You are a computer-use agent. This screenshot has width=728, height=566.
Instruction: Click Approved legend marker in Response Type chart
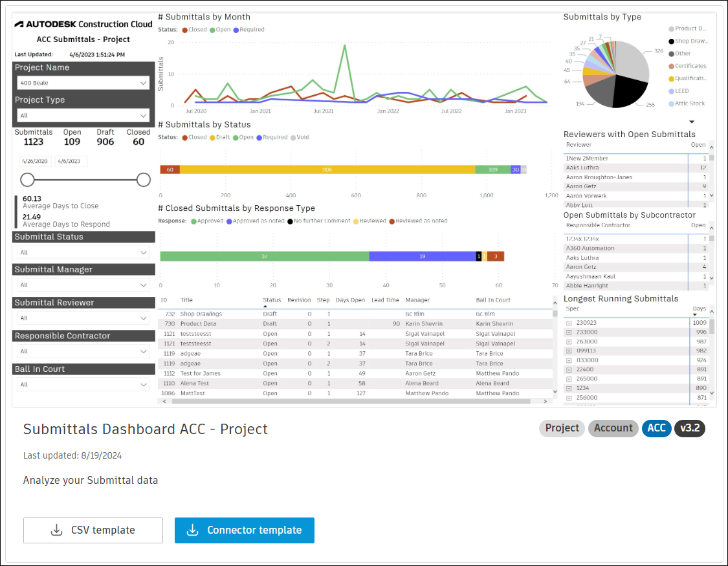[193, 221]
